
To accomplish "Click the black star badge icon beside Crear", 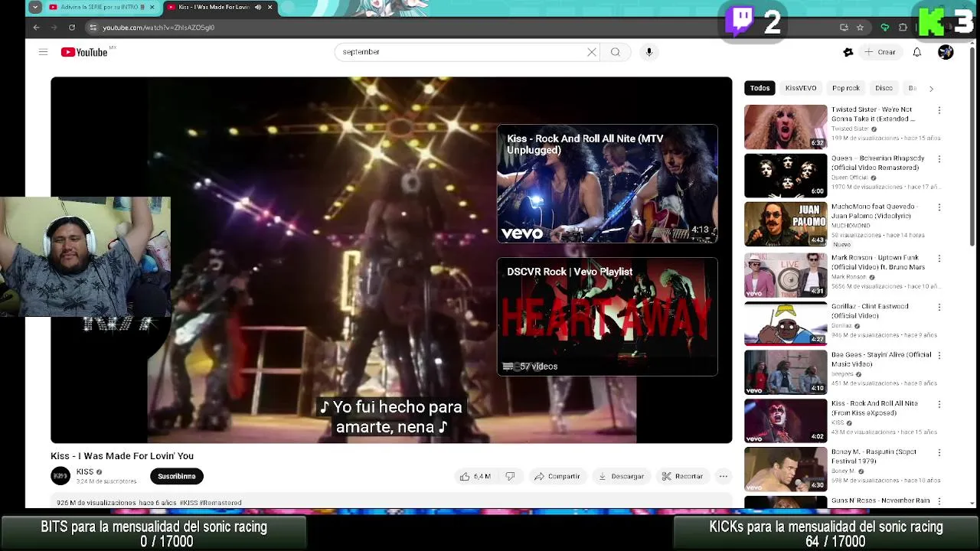I will pos(848,52).
